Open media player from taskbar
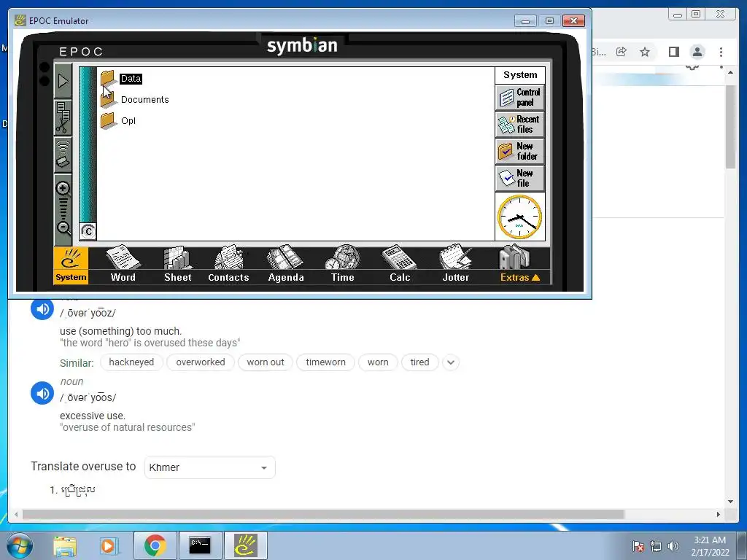Screen dimensions: 747x560 pos(108,545)
